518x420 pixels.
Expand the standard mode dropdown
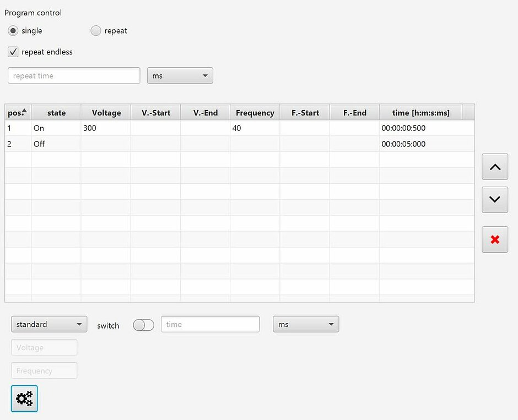pyautogui.click(x=49, y=325)
